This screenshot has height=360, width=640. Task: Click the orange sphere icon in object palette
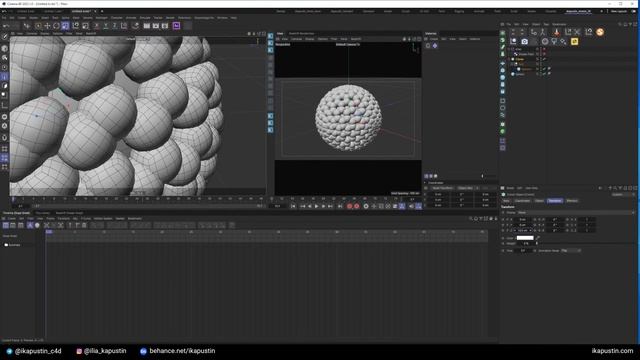(x=600, y=32)
